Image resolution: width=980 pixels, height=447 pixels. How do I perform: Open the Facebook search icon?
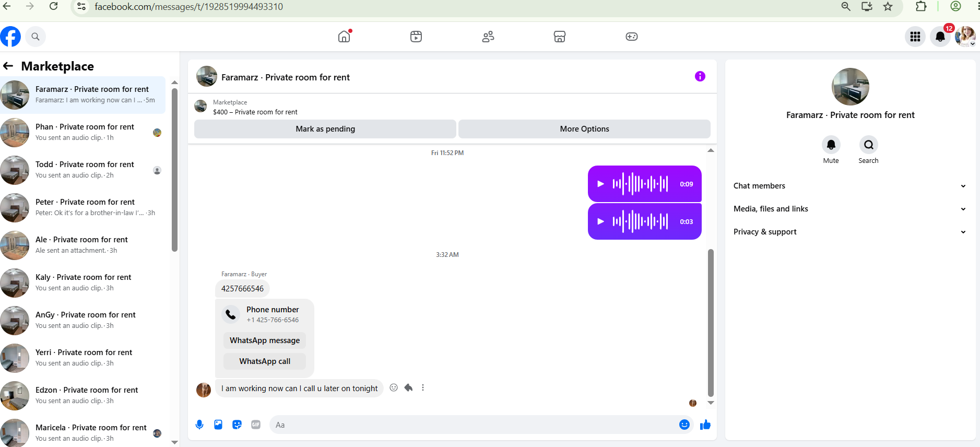[x=36, y=37]
